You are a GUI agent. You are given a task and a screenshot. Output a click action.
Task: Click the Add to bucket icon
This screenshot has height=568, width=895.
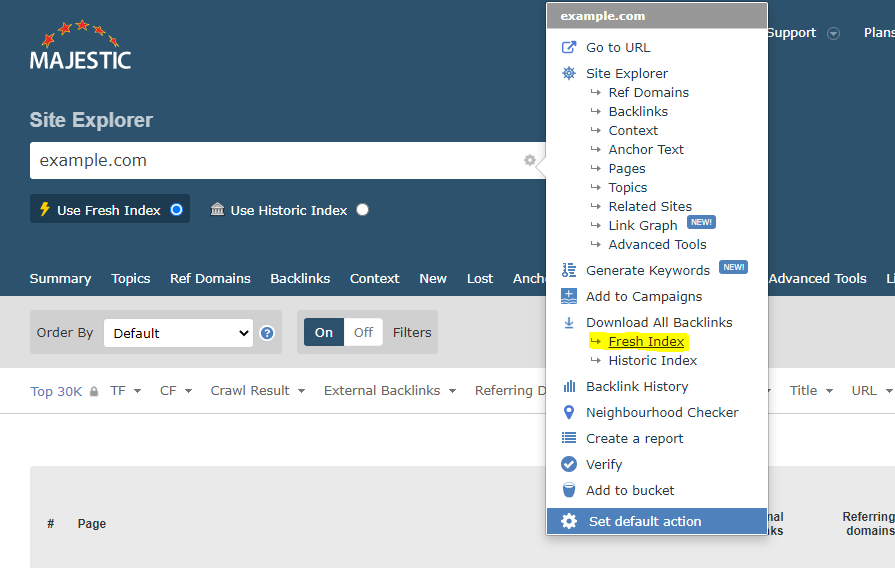pos(569,490)
